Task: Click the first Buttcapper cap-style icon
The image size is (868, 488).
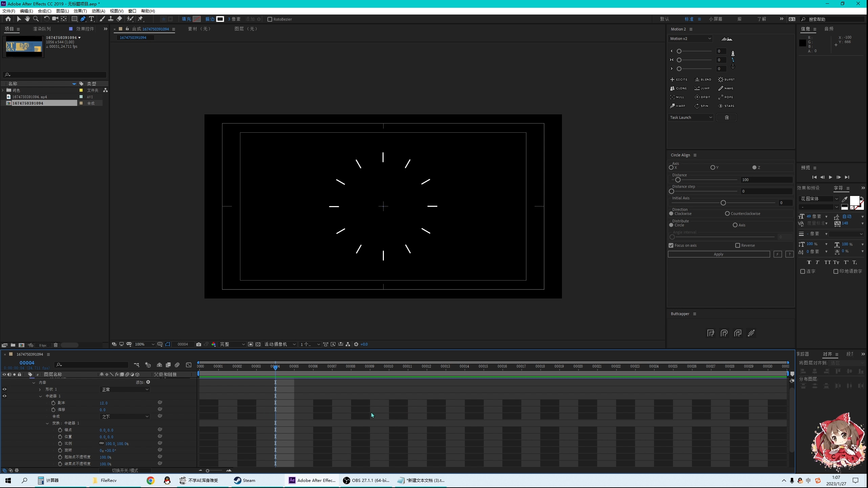Action: click(x=711, y=333)
